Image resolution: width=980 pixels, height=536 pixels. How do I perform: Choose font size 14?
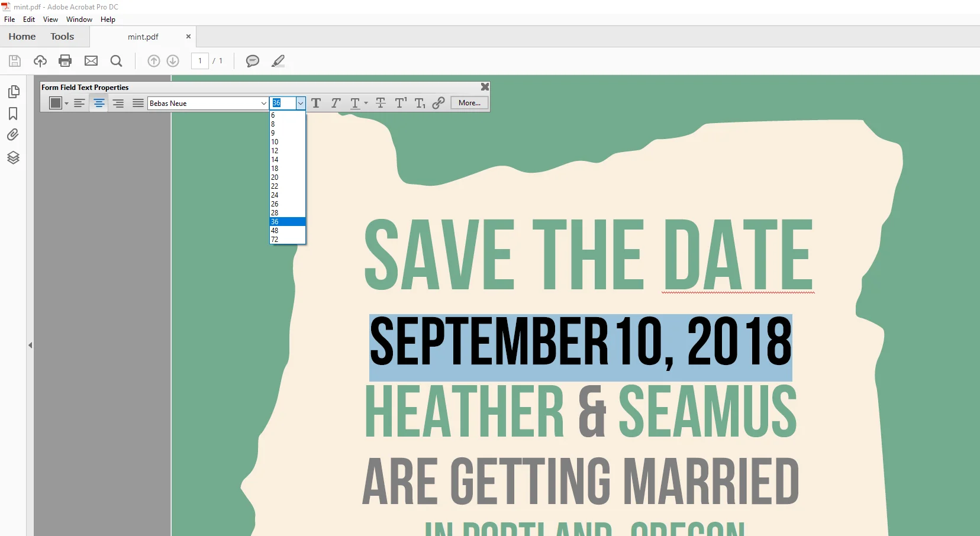288,160
